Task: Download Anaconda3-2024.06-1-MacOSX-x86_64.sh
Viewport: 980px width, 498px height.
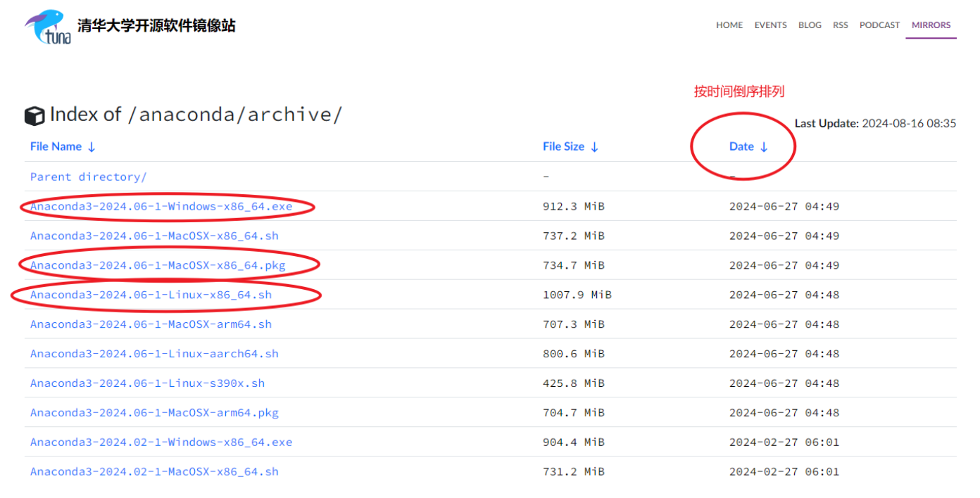Action: pos(154,236)
